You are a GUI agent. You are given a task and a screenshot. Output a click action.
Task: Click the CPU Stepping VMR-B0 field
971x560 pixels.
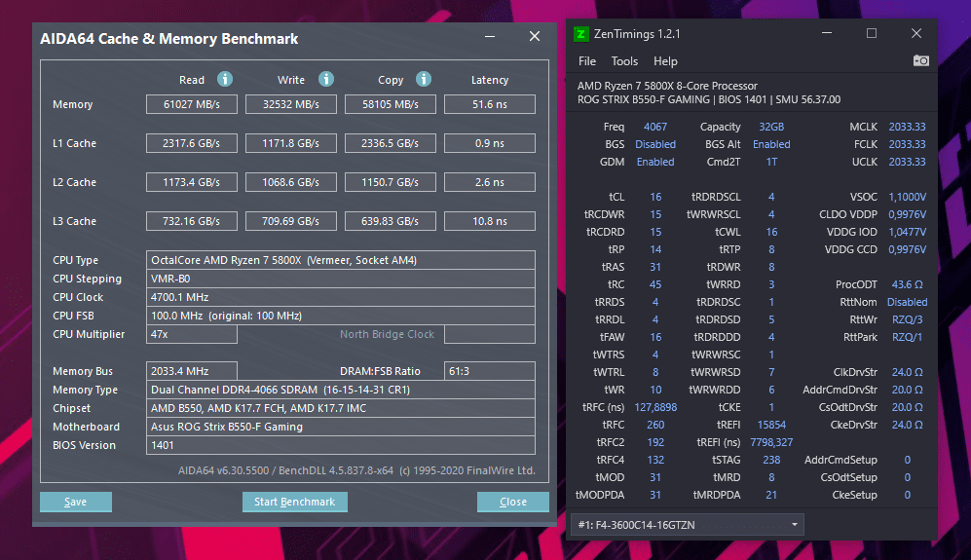pos(341,279)
